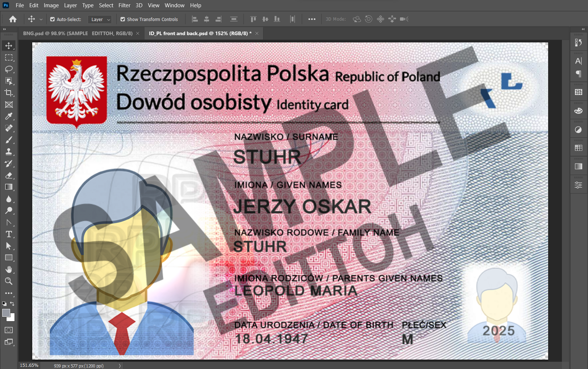Toggle Quick Mask mode
Viewport: 588px width, 369px height.
(9, 330)
